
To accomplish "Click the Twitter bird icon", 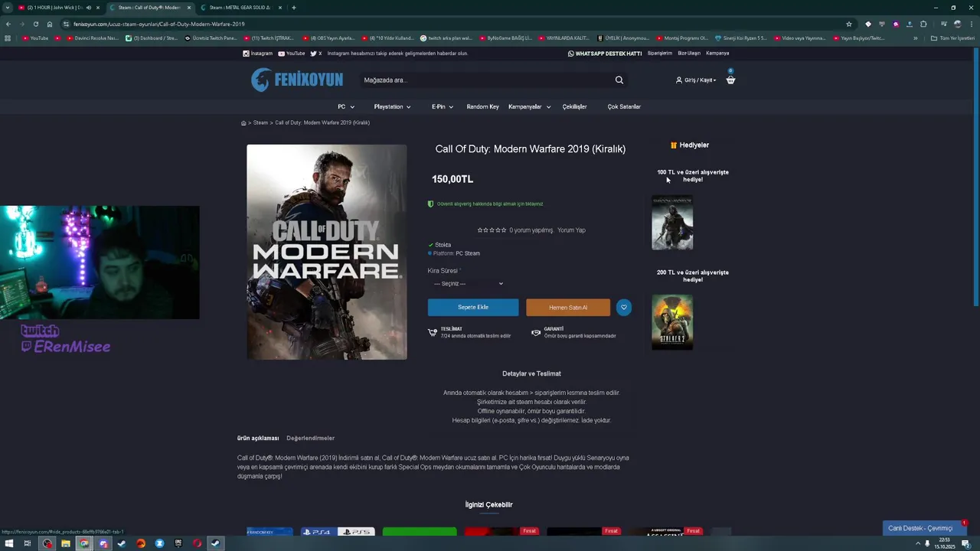I will coord(313,54).
